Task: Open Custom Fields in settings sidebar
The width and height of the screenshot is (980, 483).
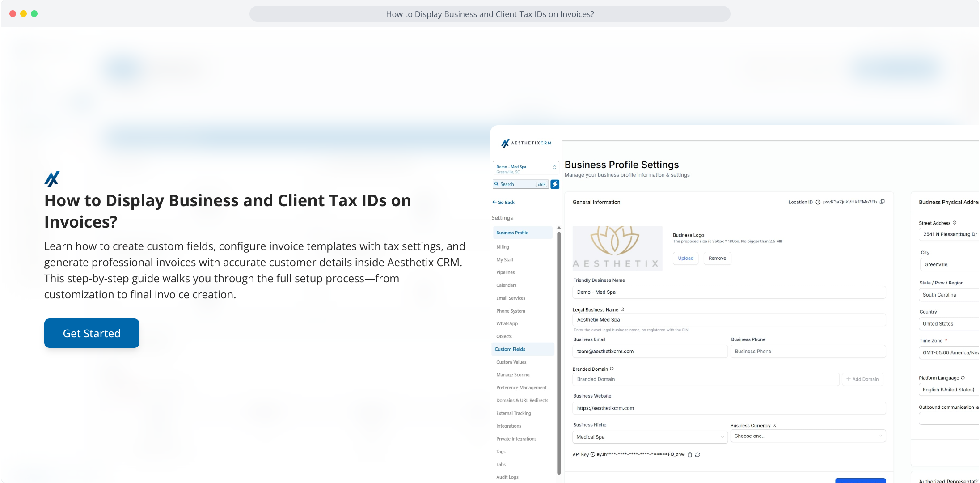Action: (510, 349)
